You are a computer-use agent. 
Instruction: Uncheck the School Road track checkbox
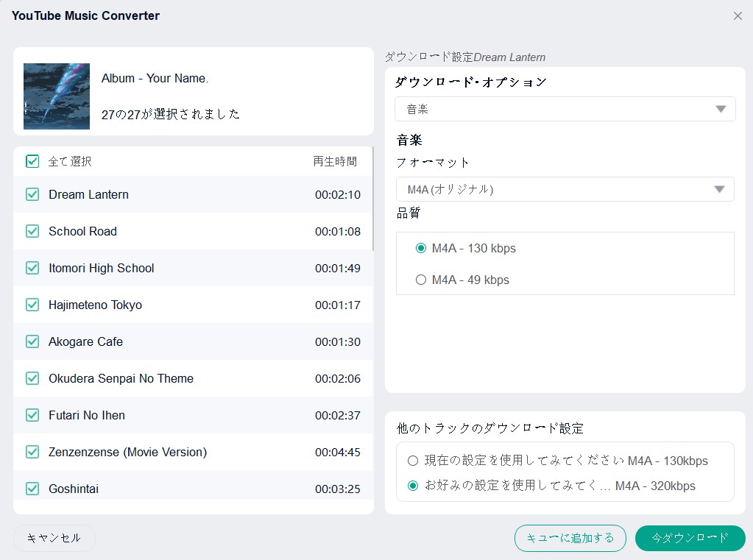point(32,232)
